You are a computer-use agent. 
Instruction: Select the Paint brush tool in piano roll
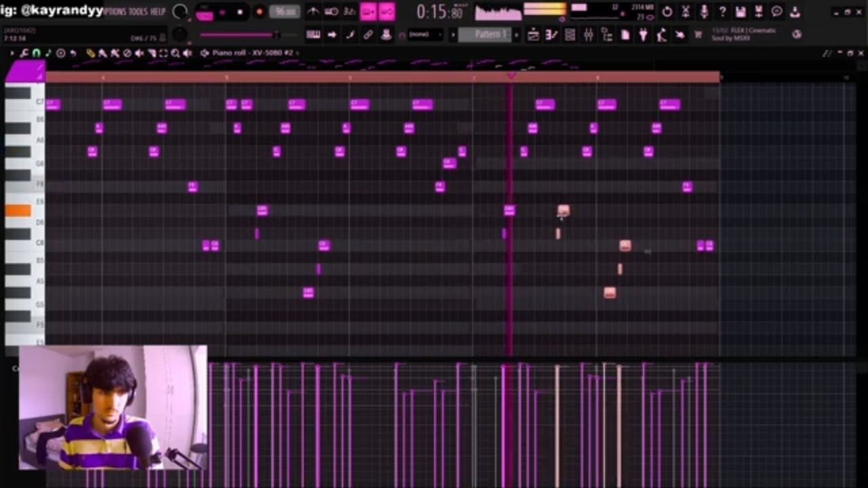pyautogui.click(x=102, y=53)
